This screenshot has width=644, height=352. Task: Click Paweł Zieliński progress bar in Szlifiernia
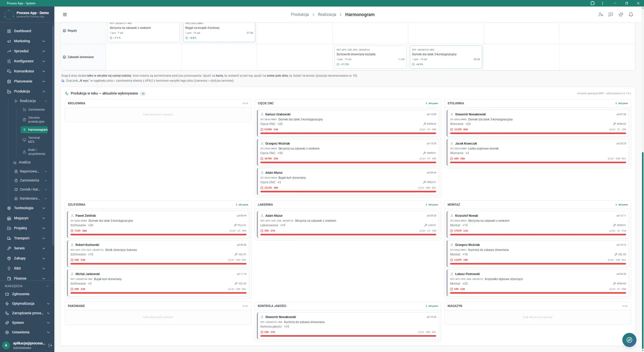point(158,235)
